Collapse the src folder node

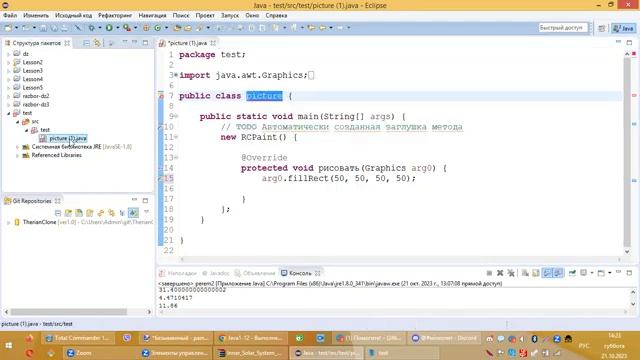pyautogui.click(x=18, y=122)
